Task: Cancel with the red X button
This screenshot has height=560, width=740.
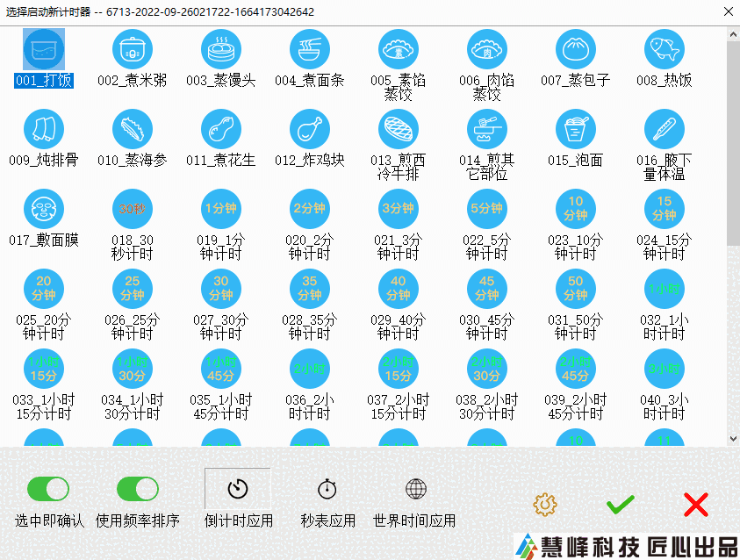Action: (695, 505)
